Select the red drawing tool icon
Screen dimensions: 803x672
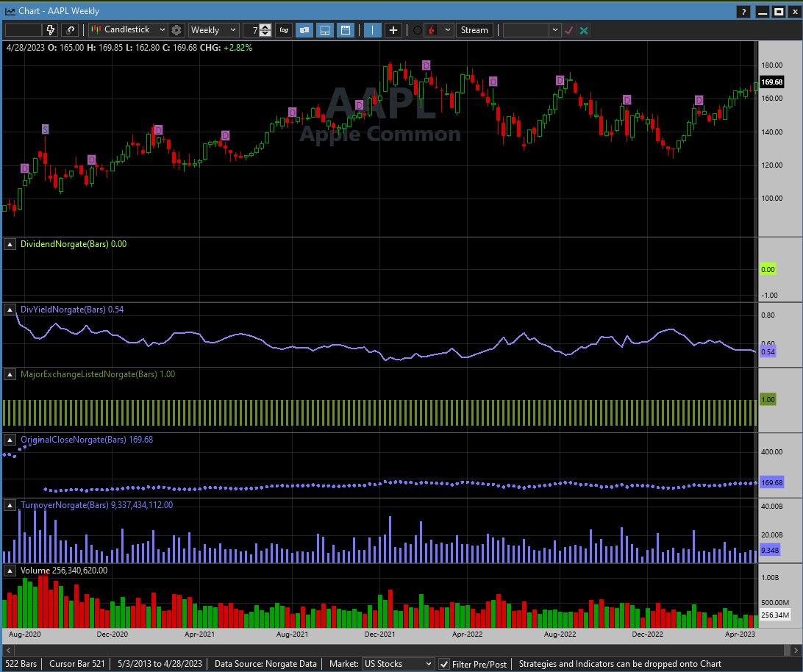pos(432,30)
